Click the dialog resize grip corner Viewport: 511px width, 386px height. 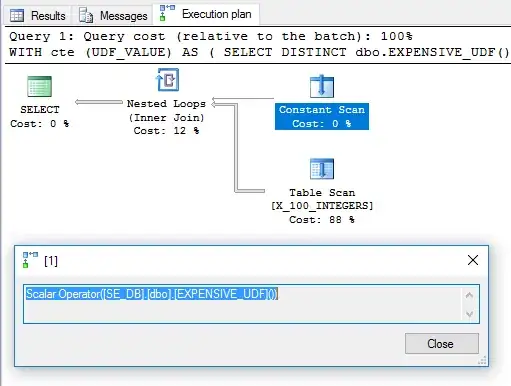[482, 360]
